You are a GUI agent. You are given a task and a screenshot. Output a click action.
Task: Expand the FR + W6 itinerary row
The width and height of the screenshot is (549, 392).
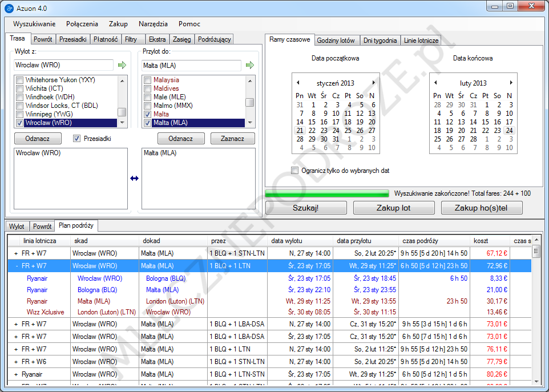tap(16, 362)
